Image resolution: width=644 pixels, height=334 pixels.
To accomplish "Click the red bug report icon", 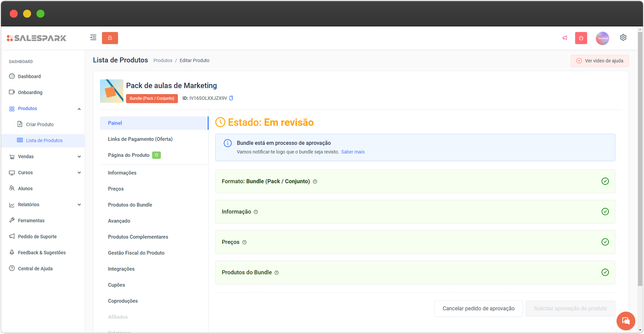I will [581, 38].
